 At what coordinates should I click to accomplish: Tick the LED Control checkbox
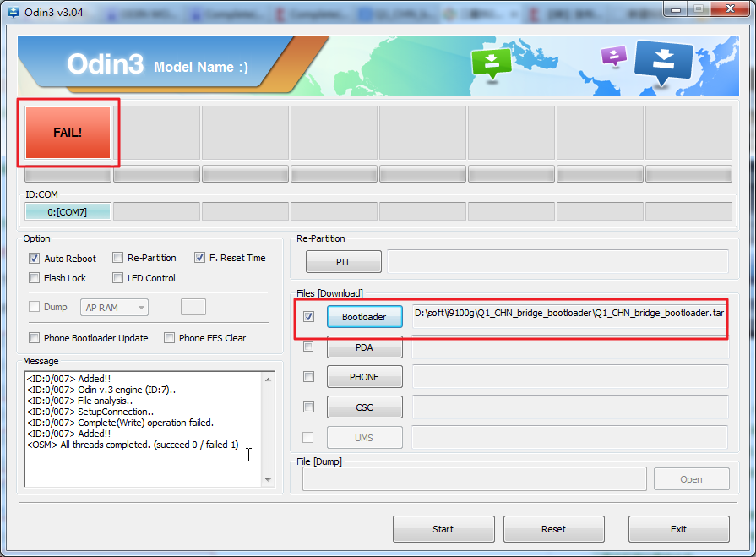click(x=117, y=278)
